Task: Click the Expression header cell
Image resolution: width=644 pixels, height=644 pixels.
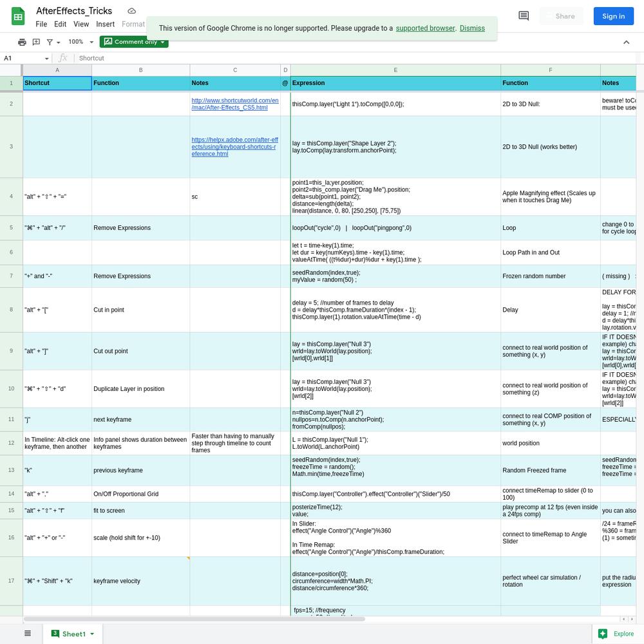Action: (395, 83)
